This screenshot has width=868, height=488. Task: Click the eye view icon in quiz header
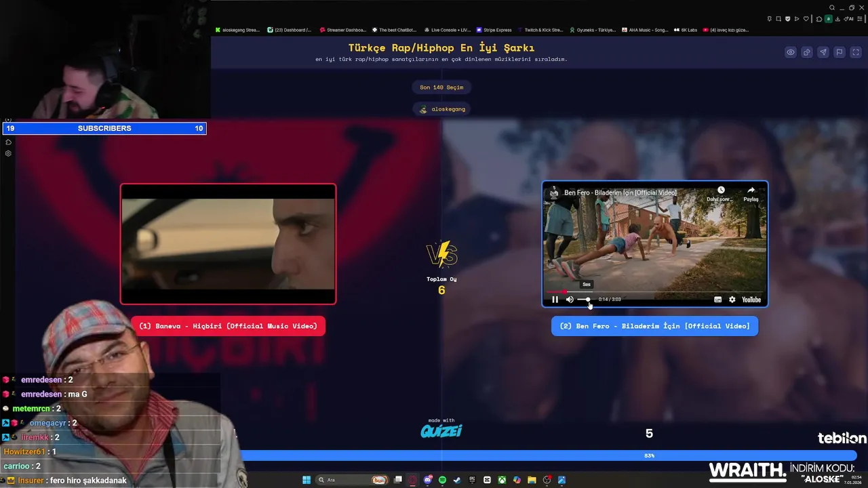pos(791,52)
